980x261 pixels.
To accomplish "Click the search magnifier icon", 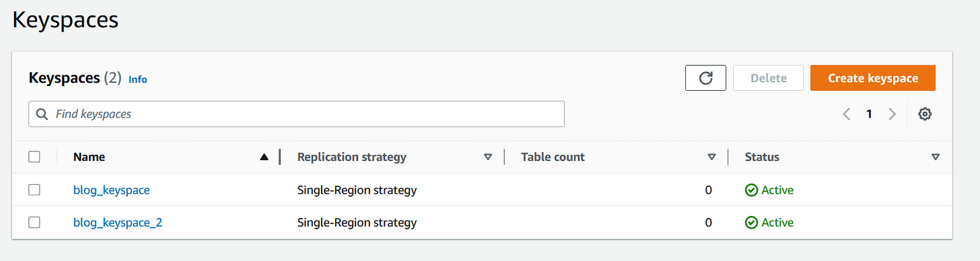I will coord(42,114).
